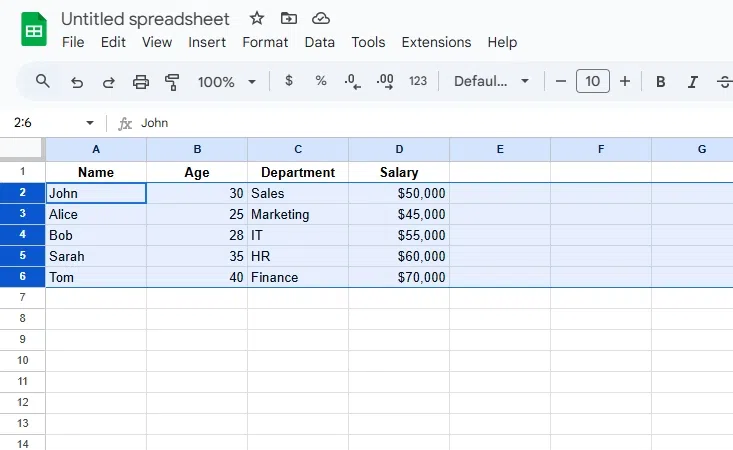Rename the Untitled spreadsheet title
This screenshot has height=450, width=733.
click(x=145, y=19)
